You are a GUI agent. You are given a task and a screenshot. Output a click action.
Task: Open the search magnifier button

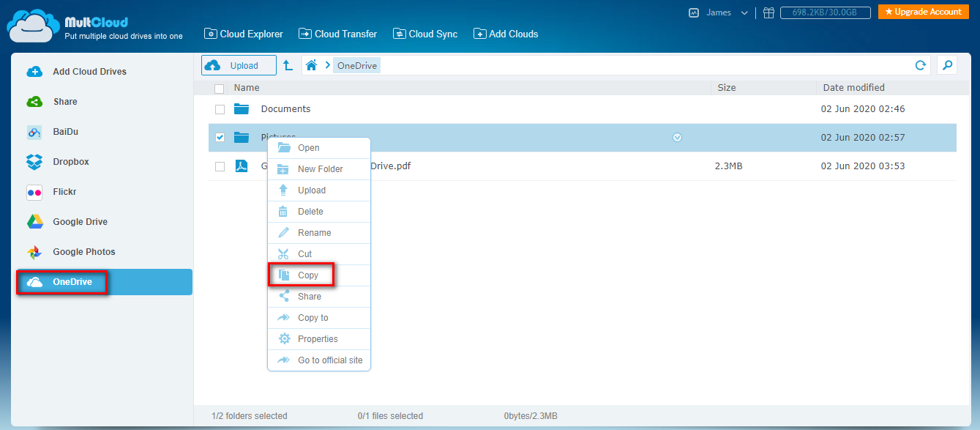pos(947,65)
